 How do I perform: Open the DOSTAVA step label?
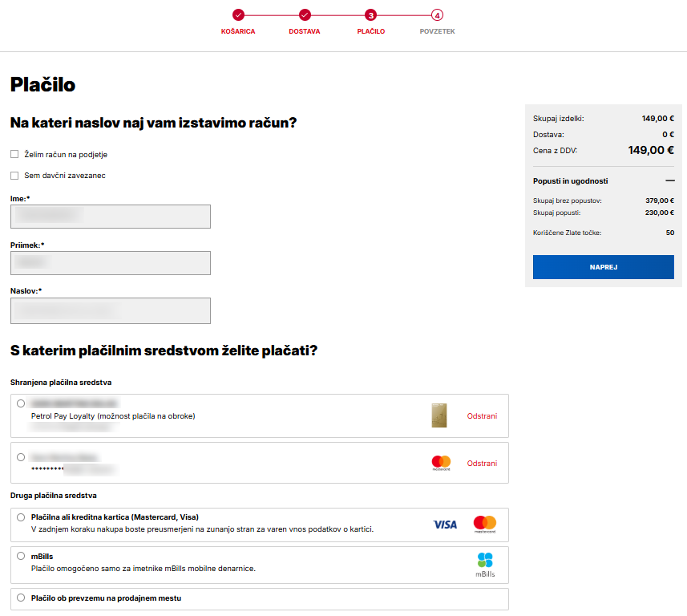point(304,30)
